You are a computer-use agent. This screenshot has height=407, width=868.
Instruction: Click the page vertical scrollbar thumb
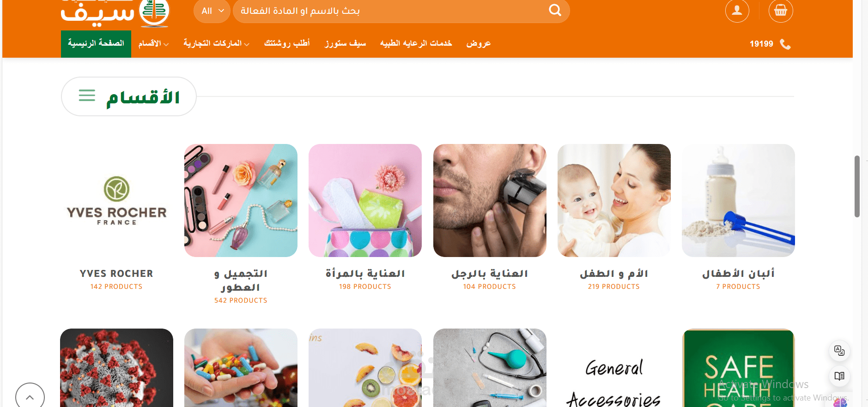click(x=857, y=186)
